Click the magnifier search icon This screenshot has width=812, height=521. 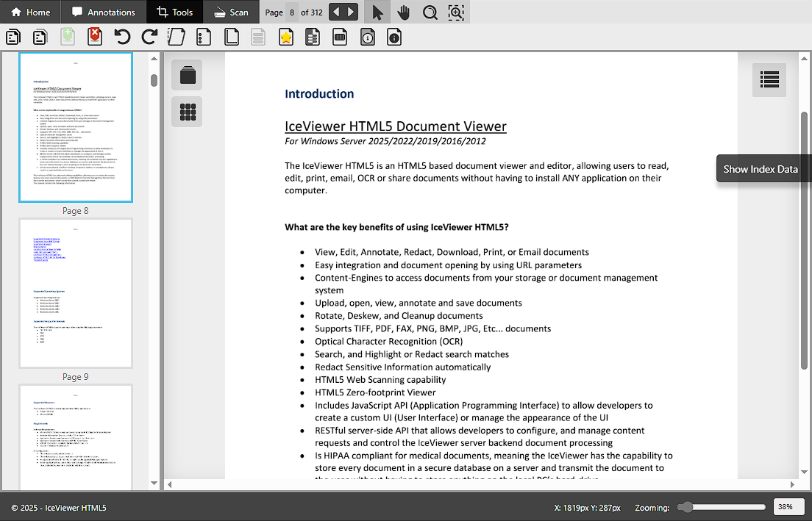[x=430, y=12]
